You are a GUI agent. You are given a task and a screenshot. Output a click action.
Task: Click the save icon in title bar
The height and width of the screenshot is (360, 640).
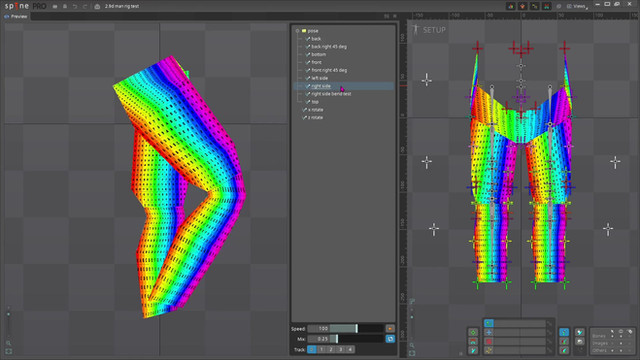tap(65, 7)
